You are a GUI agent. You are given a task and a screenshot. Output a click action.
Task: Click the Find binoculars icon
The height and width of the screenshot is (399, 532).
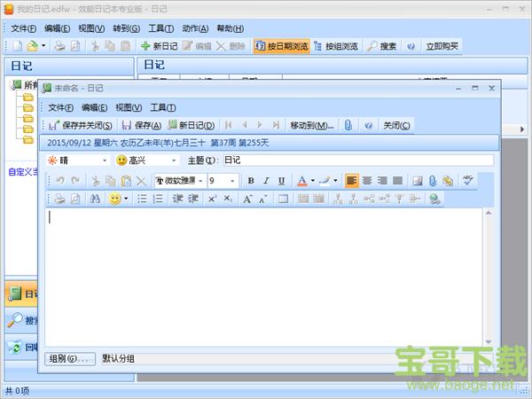95,199
